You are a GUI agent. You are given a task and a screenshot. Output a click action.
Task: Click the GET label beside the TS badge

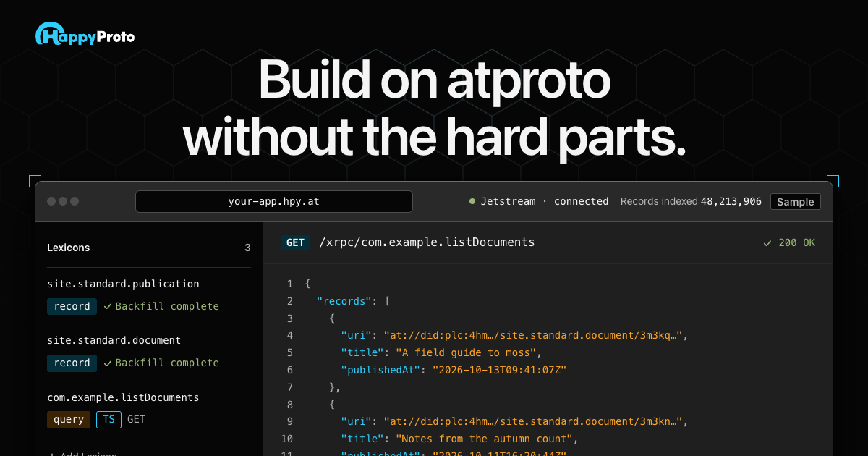click(x=136, y=419)
